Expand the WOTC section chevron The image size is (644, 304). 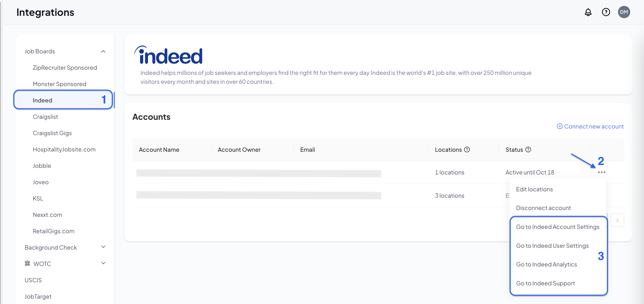103,263
